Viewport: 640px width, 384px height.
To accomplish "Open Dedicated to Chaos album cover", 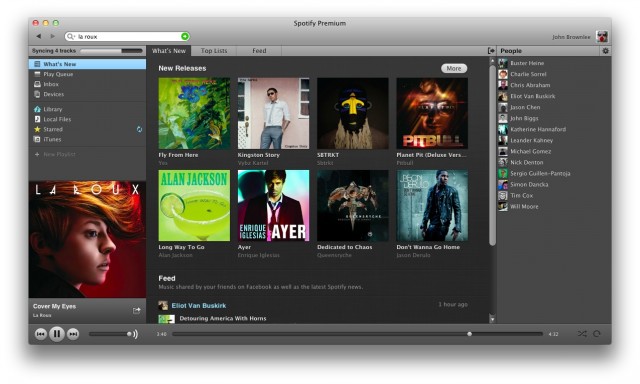I will pyautogui.click(x=353, y=206).
